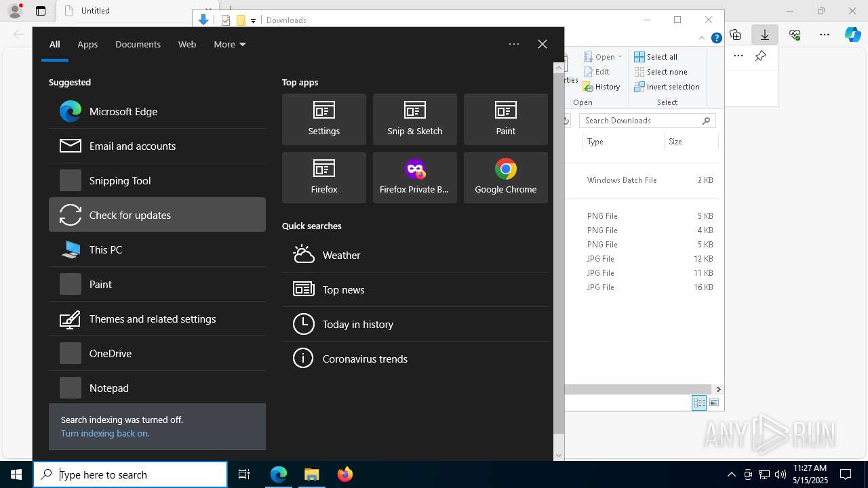Open Task View on taskbar
868x488 pixels.
[244, 474]
